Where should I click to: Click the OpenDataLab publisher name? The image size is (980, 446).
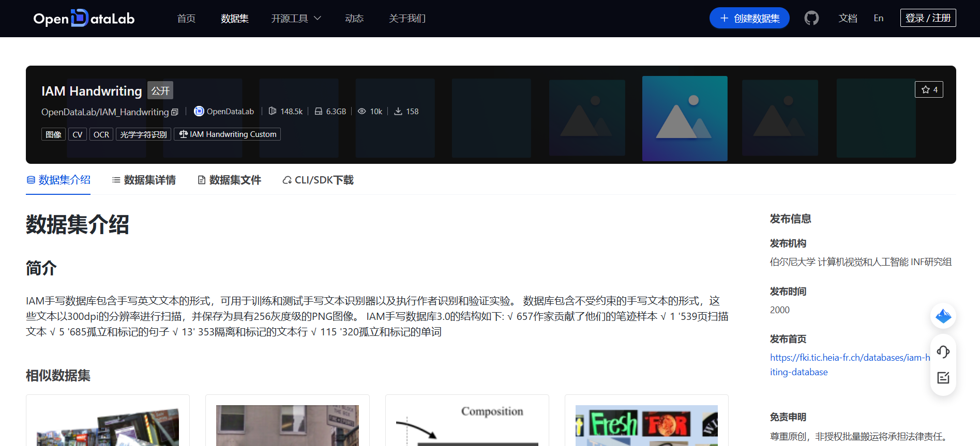point(230,112)
